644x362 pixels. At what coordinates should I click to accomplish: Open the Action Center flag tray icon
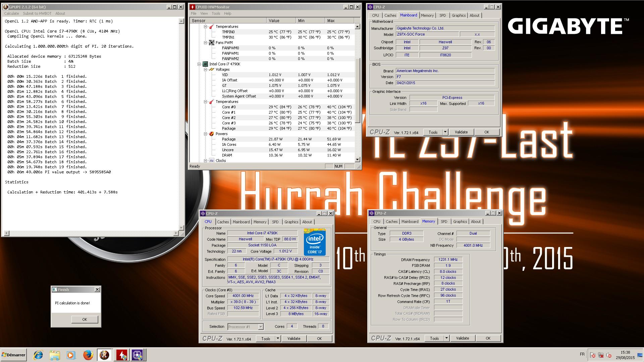coord(593,355)
